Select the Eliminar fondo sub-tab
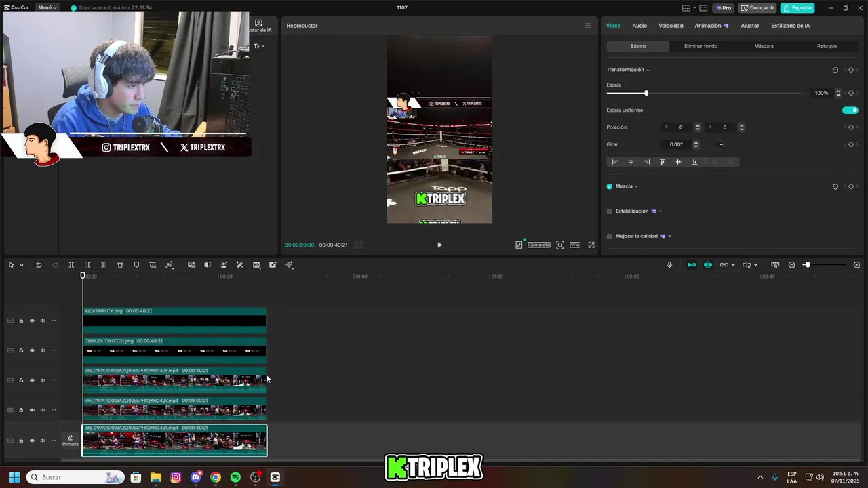The width and height of the screenshot is (868, 488). pos(701,46)
